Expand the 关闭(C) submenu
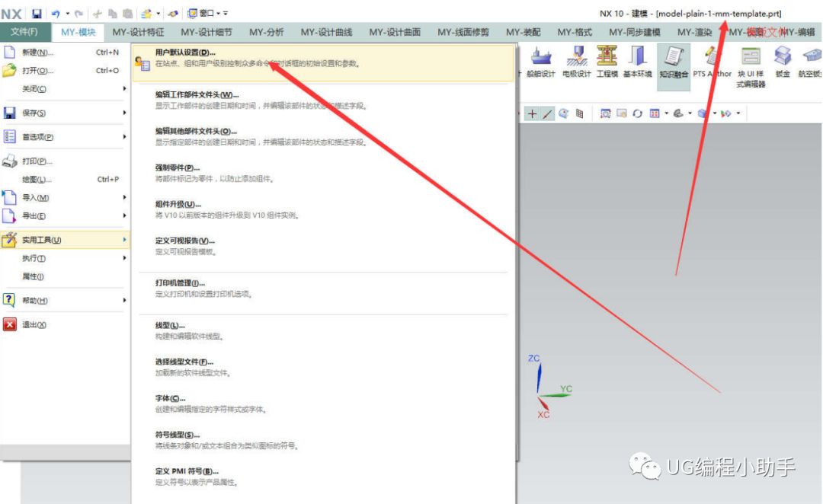The image size is (823, 504). tap(65, 88)
